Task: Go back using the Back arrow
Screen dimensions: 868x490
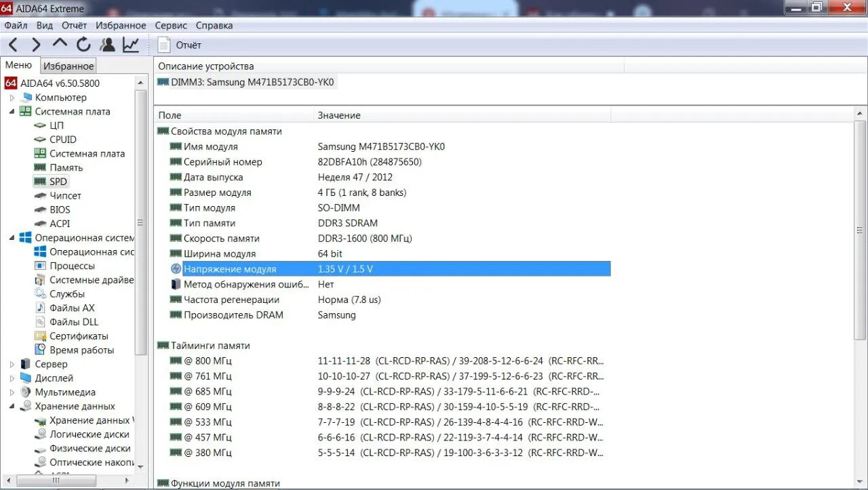Action: point(13,45)
